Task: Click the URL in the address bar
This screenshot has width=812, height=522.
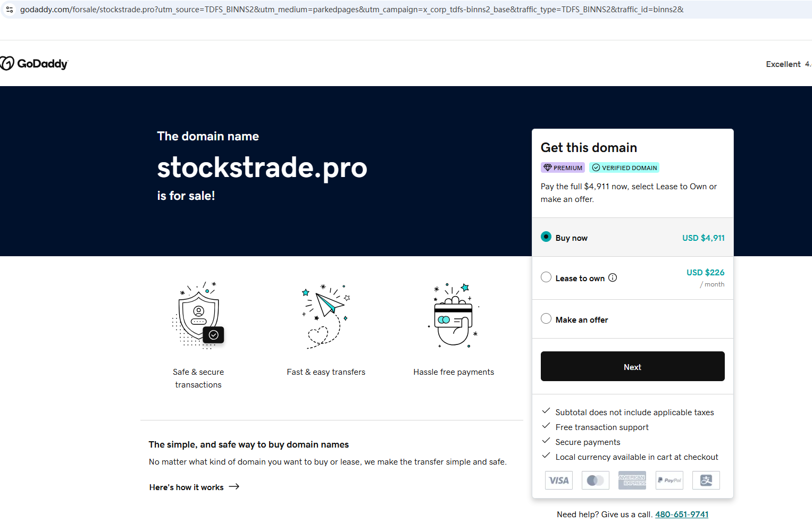Action: pos(351,10)
